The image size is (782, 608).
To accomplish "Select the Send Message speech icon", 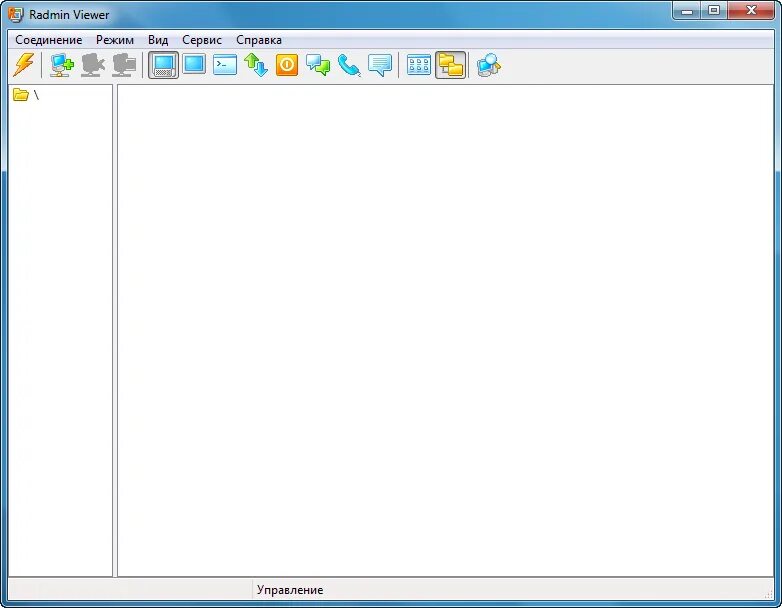I will (380, 65).
